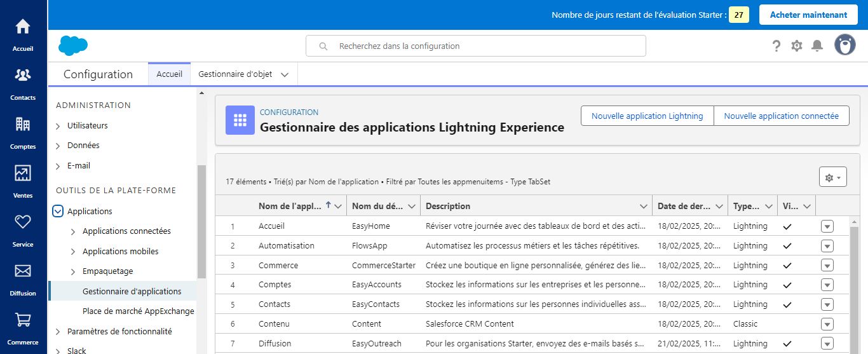The image size is (868, 354).
Task: Click the app manager grid icon
Action: (240, 120)
